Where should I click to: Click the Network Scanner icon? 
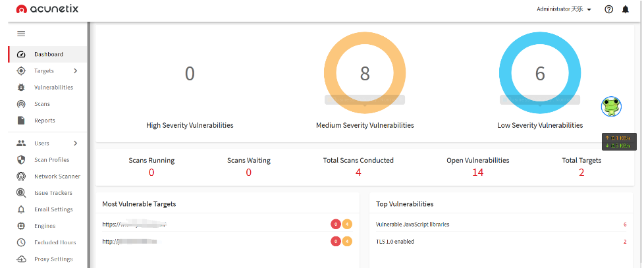coord(21,176)
